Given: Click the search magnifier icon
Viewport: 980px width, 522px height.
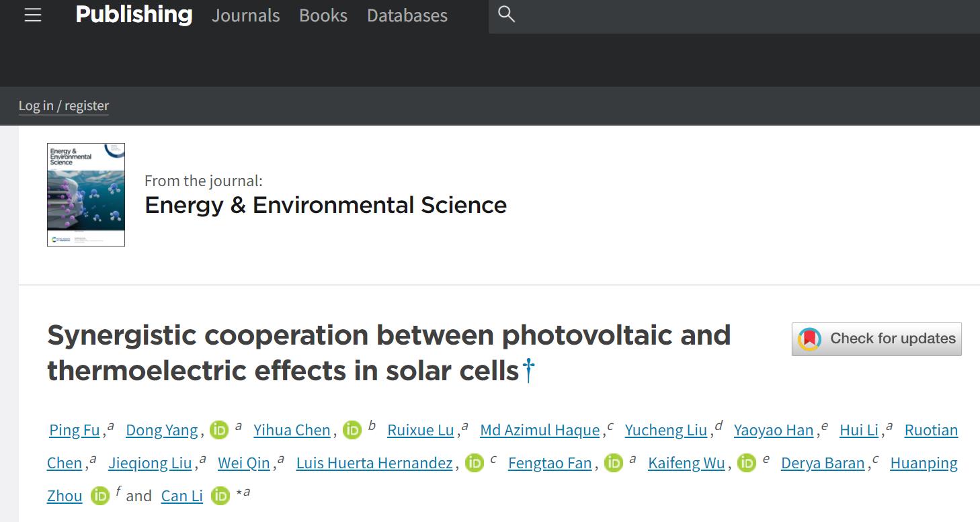Looking at the screenshot, I should point(506,14).
